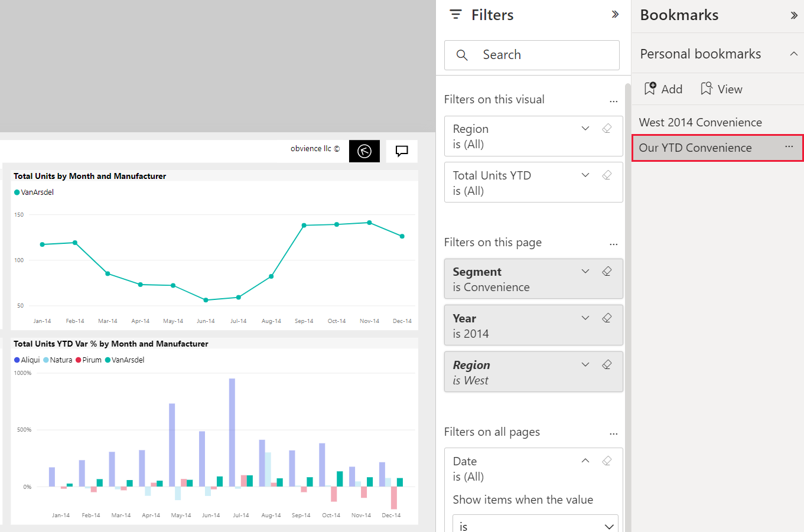Select the West 2014 Convenience bookmark
The image size is (804, 532).
(700, 122)
